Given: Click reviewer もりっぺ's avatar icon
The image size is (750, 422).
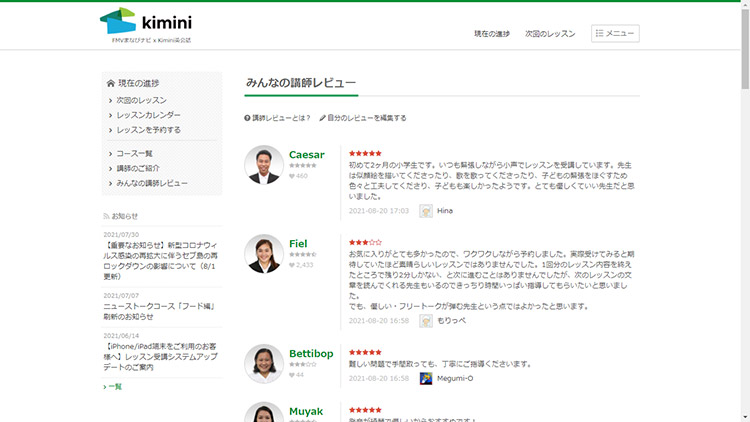Looking at the screenshot, I should (x=426, y=321).
